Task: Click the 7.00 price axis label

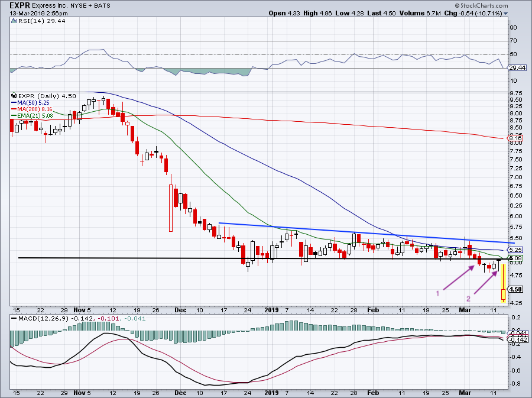Action: pos(515,177)
